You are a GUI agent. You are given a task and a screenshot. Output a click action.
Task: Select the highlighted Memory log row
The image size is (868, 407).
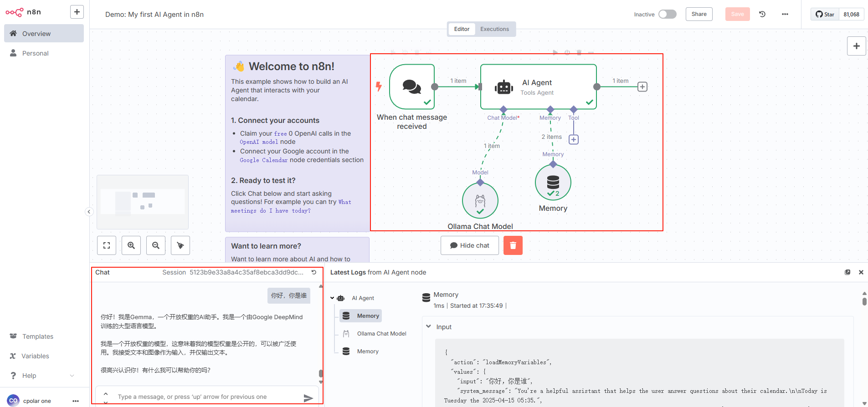tap(361, 316)
